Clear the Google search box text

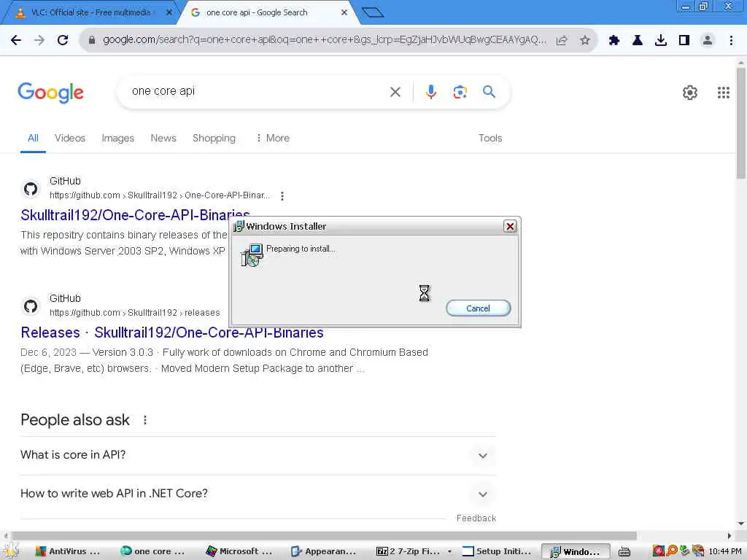[x=395, y=92]
